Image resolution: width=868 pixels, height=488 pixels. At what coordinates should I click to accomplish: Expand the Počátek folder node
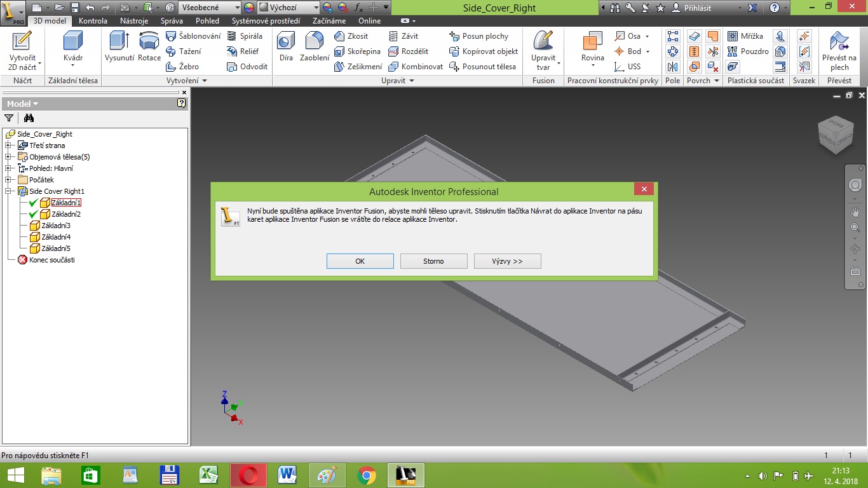8,180
